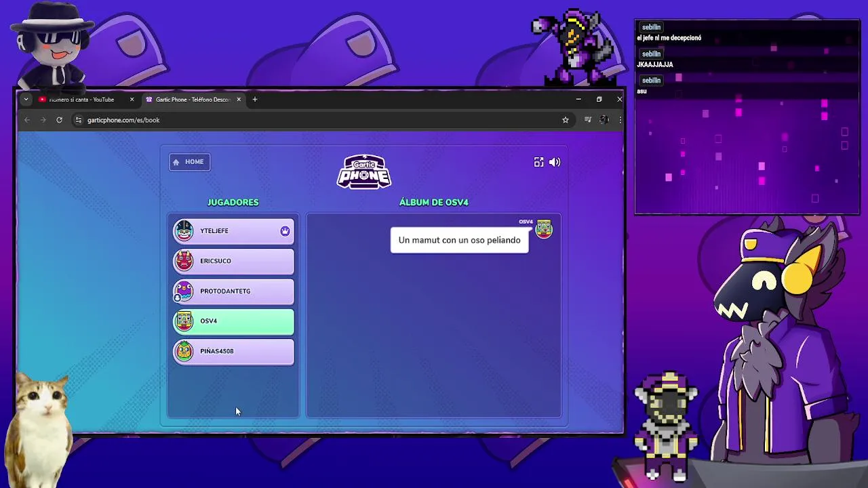Open the browser profile avatar
This screenshot has height=488, width=868.
604,120
